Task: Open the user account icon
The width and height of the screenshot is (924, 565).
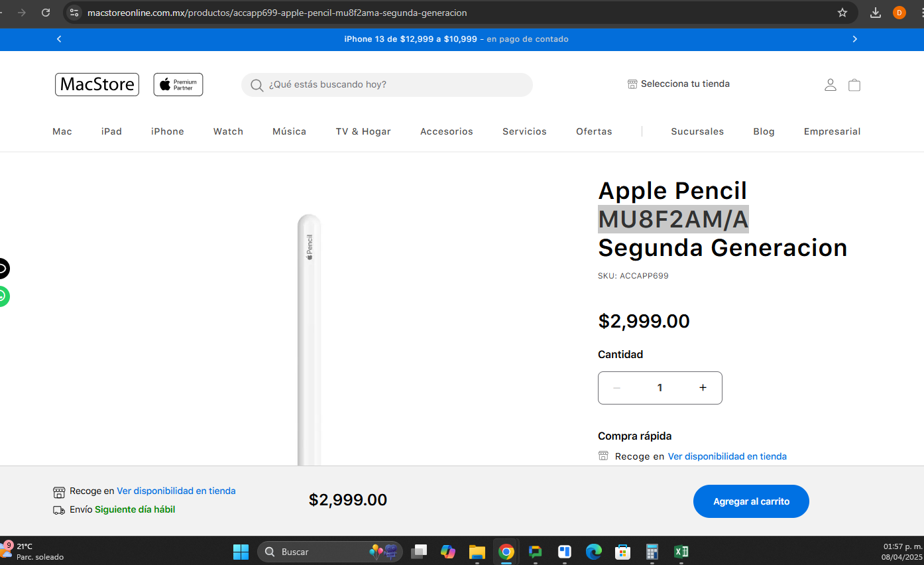Action: (831, 85)
